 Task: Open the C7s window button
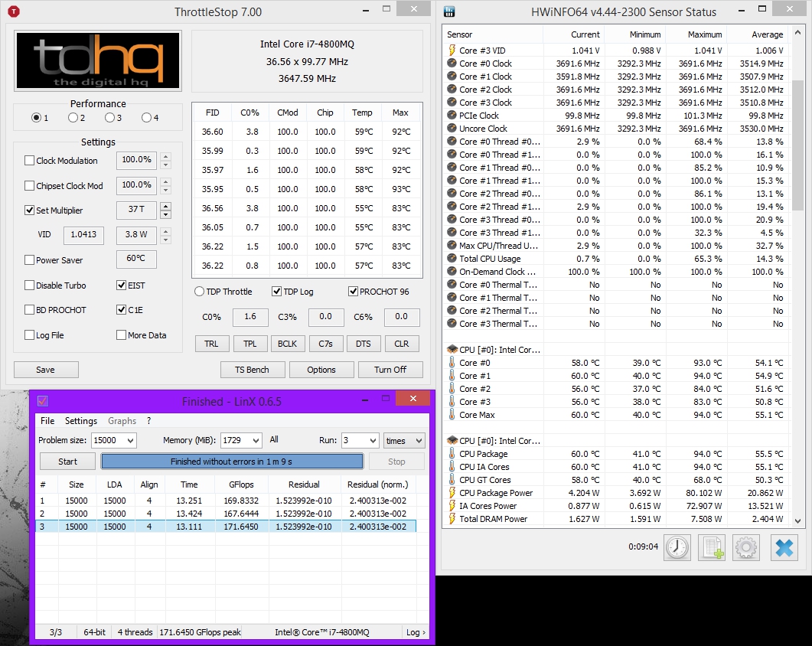click(x=326, y=344)
